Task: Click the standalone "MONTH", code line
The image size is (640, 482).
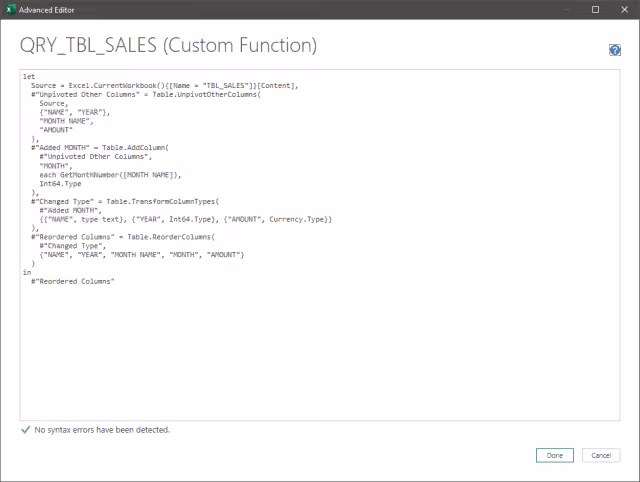Action: [x=56, y=166]
